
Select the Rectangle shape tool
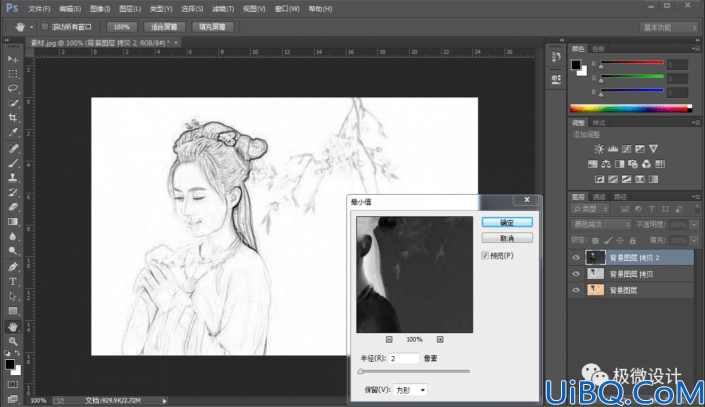(x=13, y=311)
